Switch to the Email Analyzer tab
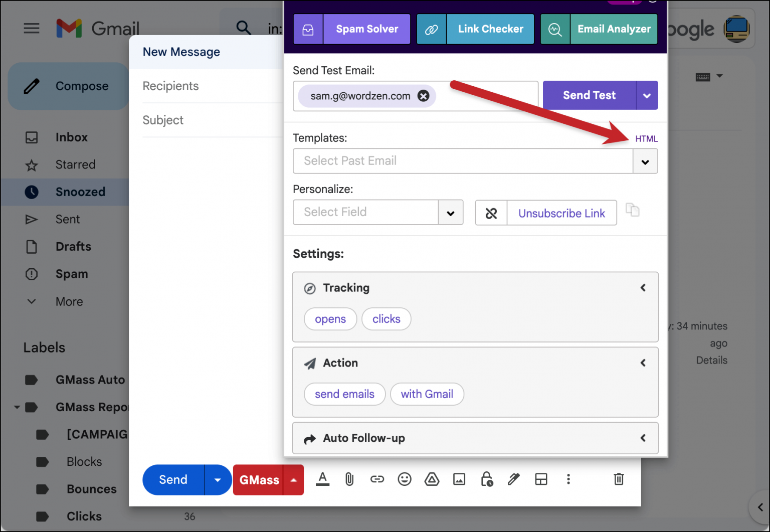The image size is (770, 532). click(614, 29)
